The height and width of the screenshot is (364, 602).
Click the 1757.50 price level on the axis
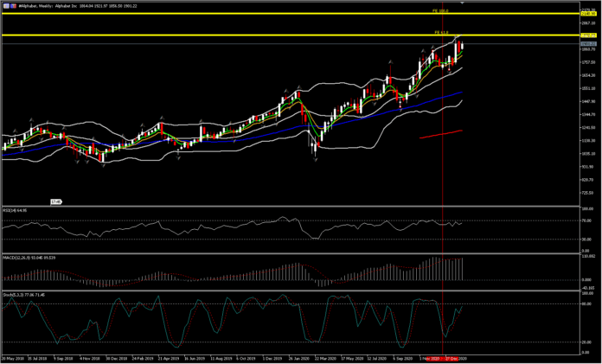click(587, 62)
